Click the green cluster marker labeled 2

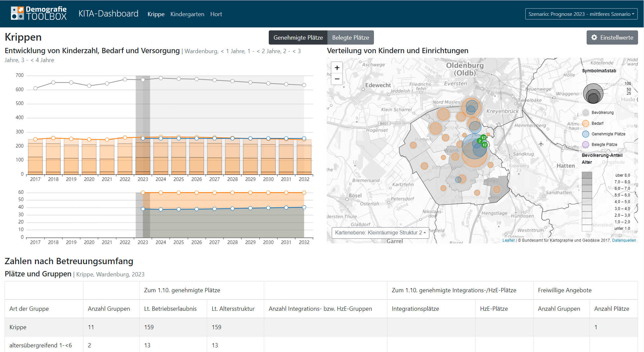click(479, 141)
